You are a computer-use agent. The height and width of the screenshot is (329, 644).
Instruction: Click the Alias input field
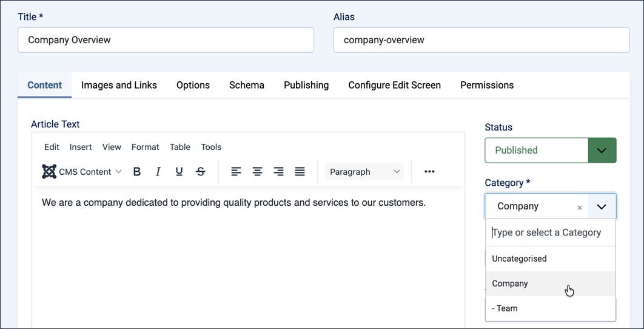(481, 40)
